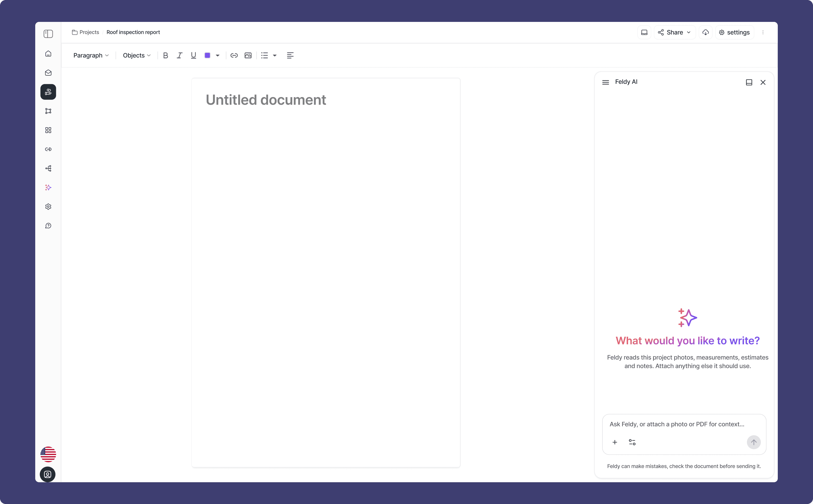Go to the Projects breadcrumb
813x504 pixels.
pyautogui.click(x=85, y=32)
